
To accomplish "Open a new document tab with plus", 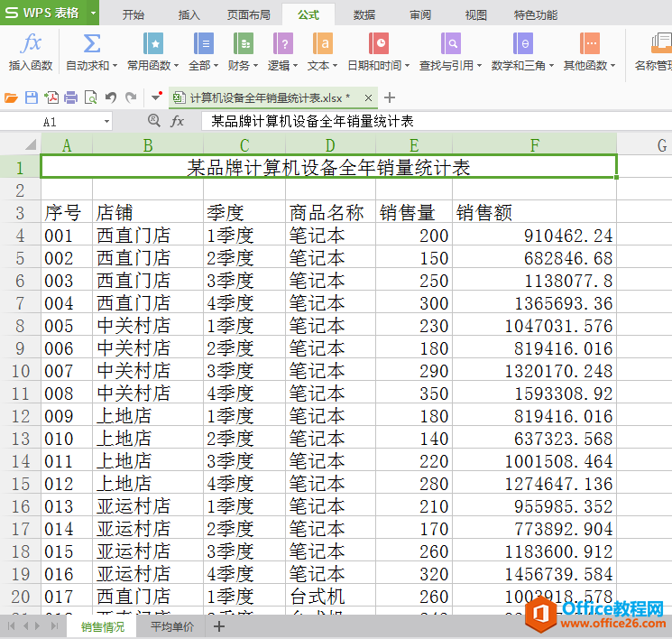I will pyautogui.click(x=390, y=97).
